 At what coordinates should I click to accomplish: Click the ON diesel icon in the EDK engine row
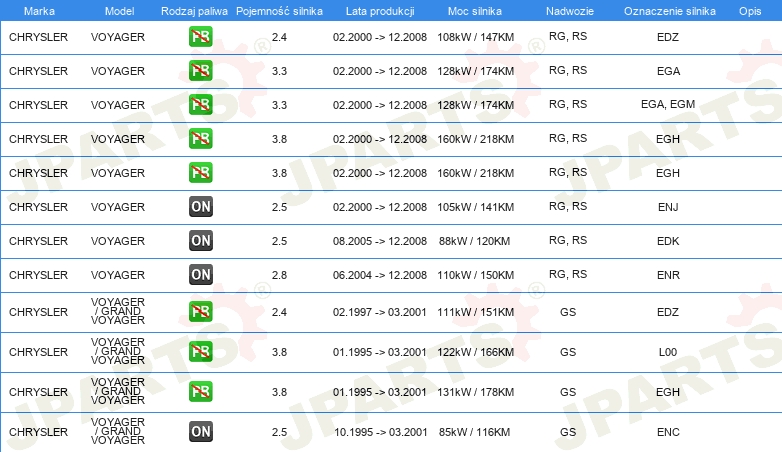coord(200,240)
